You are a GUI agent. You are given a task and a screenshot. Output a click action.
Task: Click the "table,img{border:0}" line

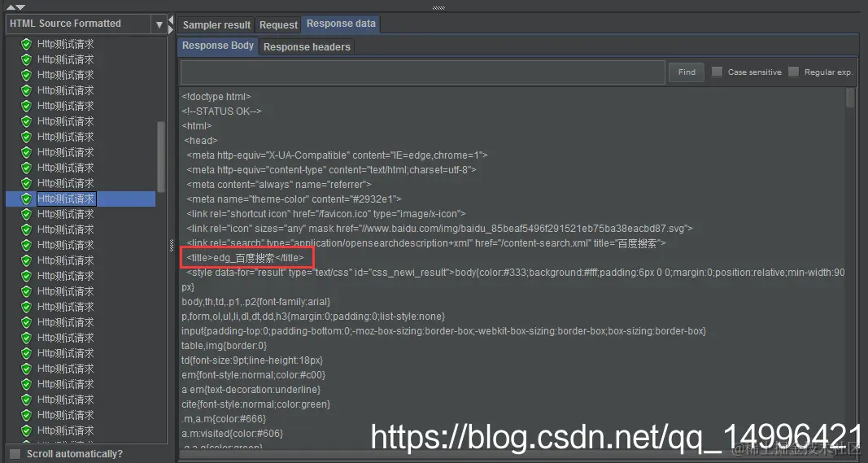225,346
